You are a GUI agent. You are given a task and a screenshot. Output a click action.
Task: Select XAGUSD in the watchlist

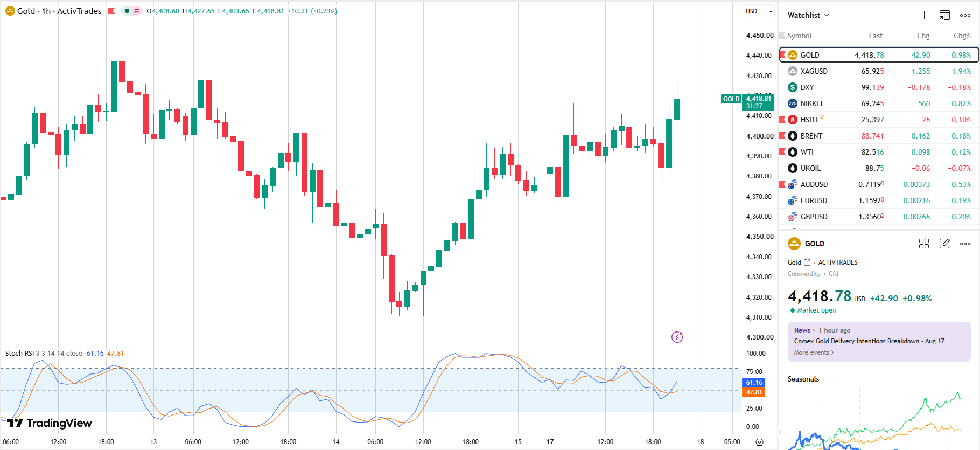coord(879,71)
